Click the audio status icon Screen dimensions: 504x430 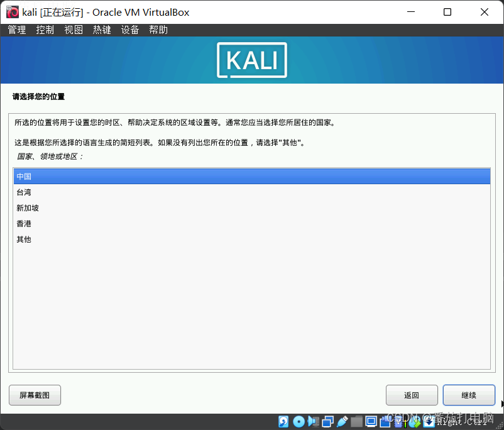[x=314, y=422]
